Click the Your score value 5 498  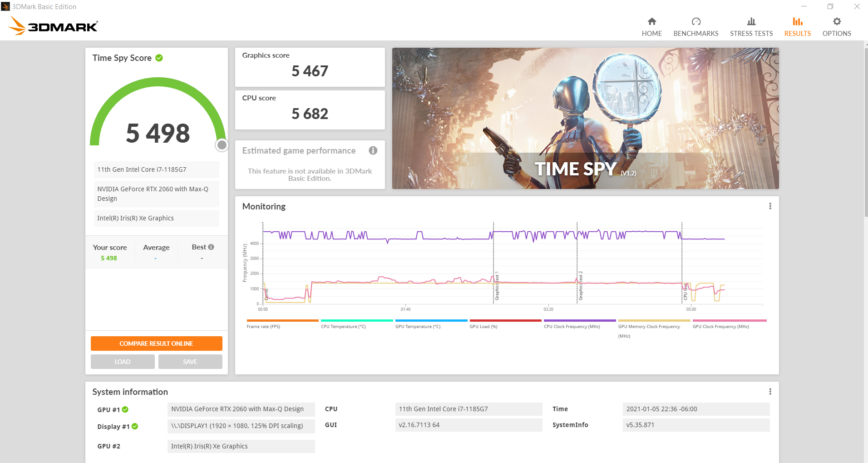point(109,258)
